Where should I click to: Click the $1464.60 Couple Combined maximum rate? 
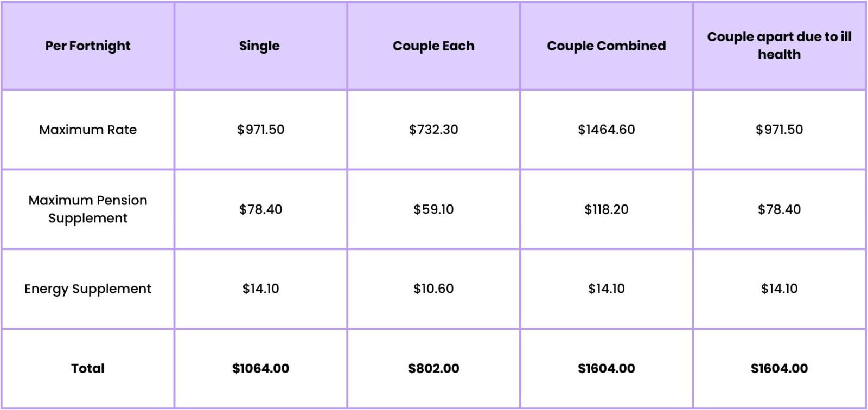607,130
